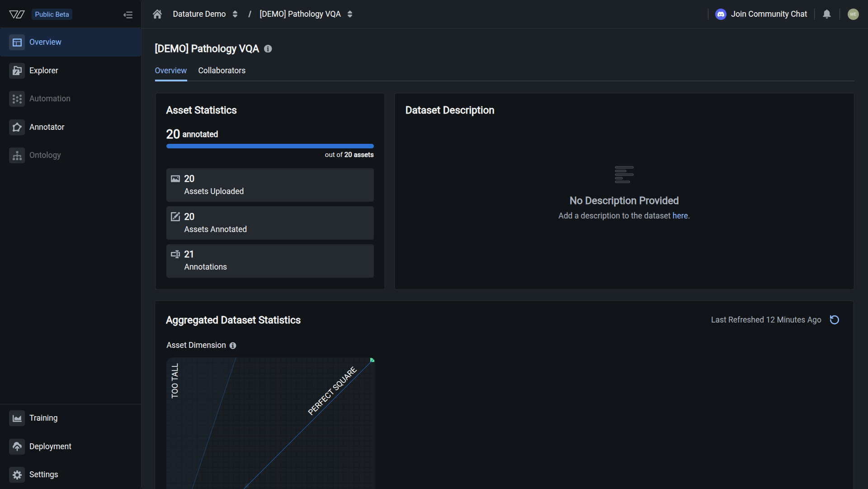Image resolution: width=868 pixels, height=489 pixels.
Task: Click the Discord community chat icon
Action: (721, 14)
